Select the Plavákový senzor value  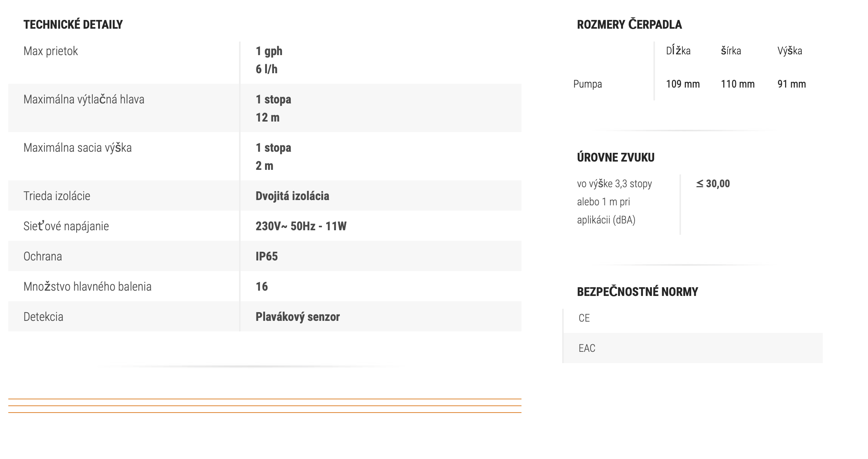[298, 317]
